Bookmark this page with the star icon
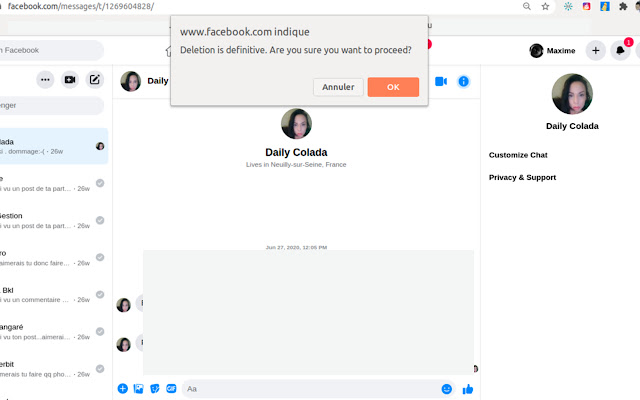The height and width of the screenshot is (400, 640). pos(545,6)
